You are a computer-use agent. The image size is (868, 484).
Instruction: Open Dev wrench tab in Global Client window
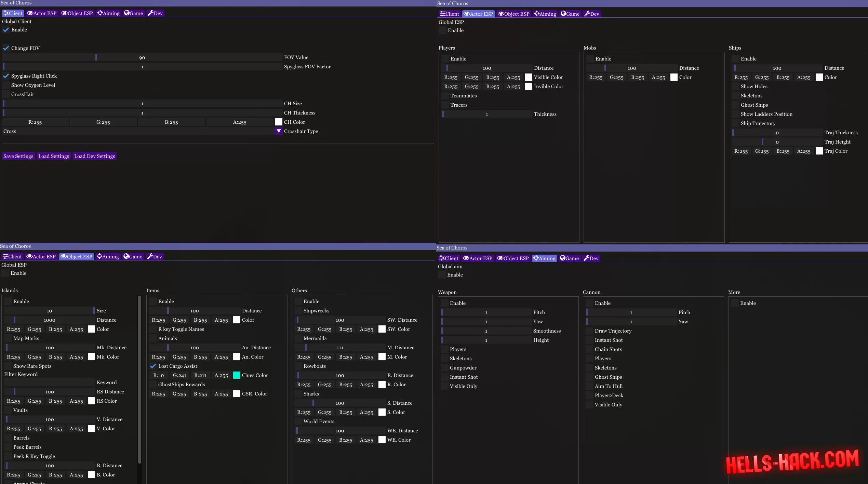point(155,13)
